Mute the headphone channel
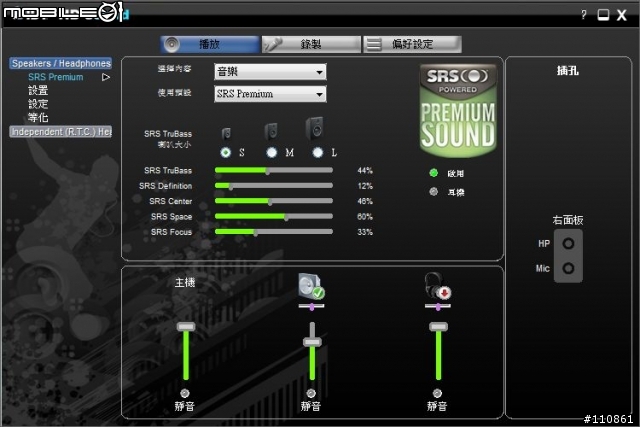The width and height of the screenshot is (640, 427). 437,393
